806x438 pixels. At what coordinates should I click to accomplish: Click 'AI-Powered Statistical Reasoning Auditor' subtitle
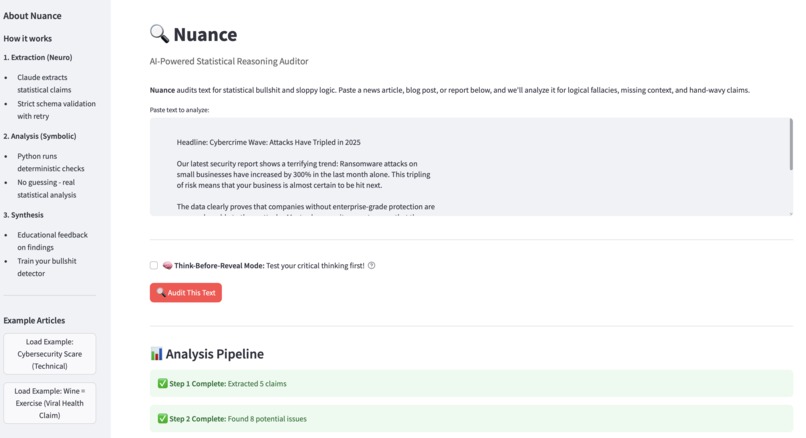[229, 61]
